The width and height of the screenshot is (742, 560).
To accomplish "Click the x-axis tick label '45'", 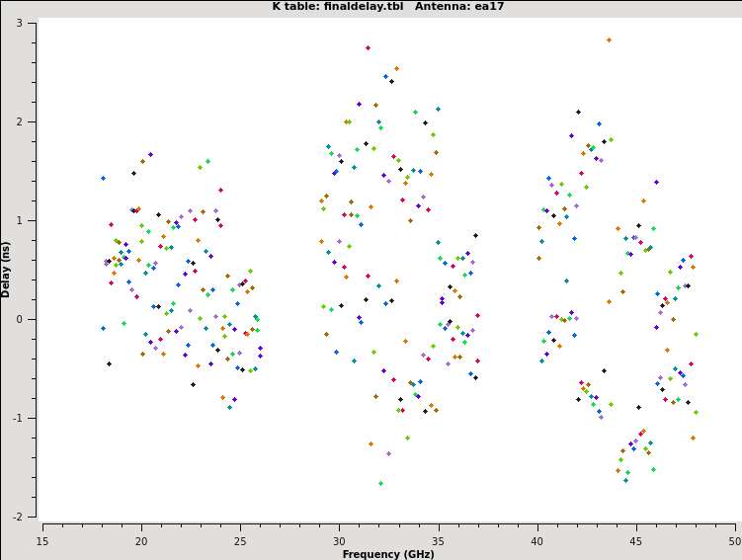I will 635,541.
